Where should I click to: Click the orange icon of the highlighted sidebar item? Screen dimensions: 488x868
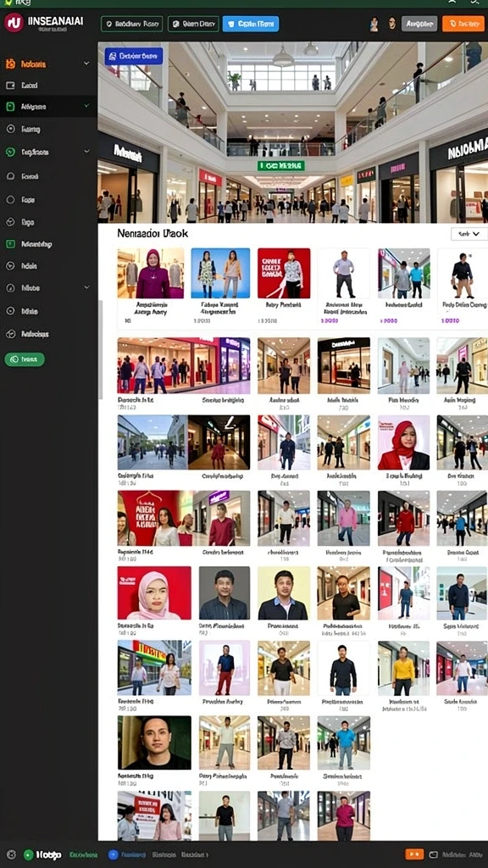pos(10,64)
